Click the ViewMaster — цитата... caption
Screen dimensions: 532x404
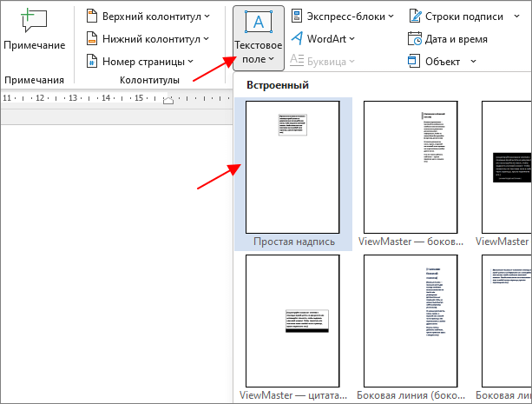tap(293, 395)
